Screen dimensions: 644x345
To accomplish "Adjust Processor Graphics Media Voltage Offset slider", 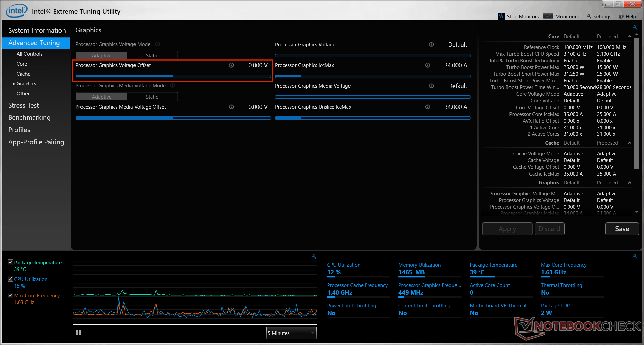I will point(173,118).
